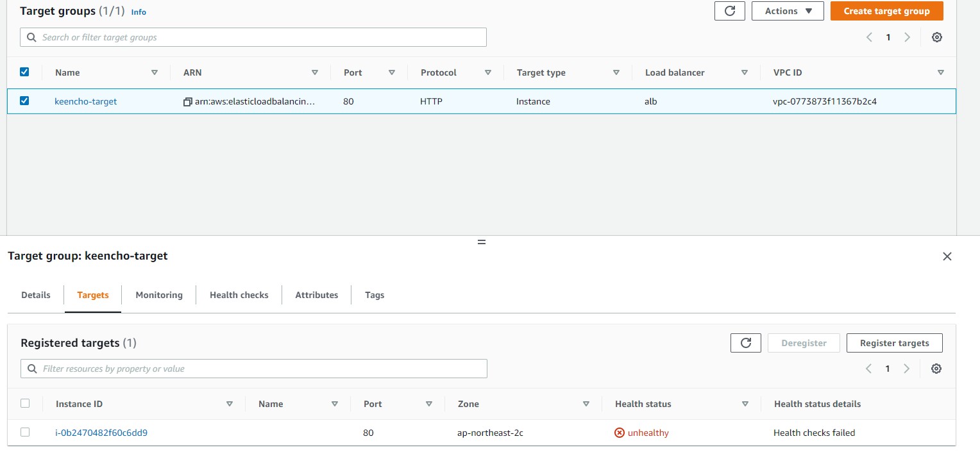Toggle select-all target groups checkbox
Screen dimensions: 980x466
pyautogui.click(x=24, y=72)
